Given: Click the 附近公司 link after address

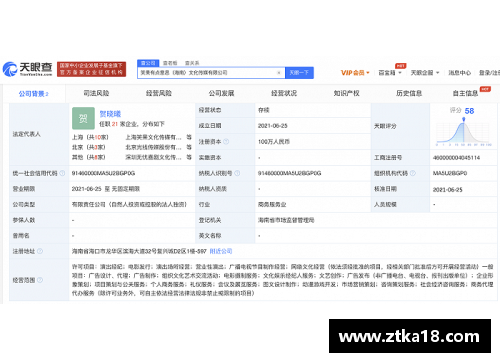Looking at the screenshot, I should [221, 251].
